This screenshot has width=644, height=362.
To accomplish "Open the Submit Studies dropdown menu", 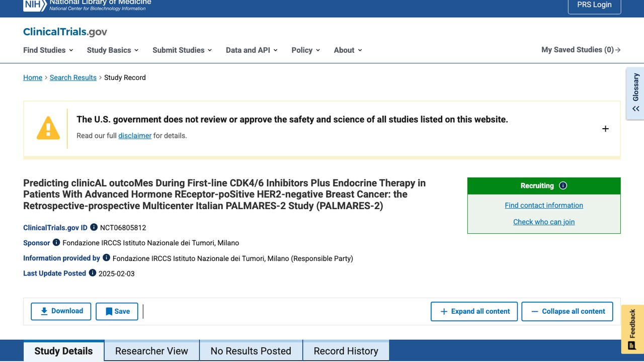I will pyautogui.click(x=182, y=50).
